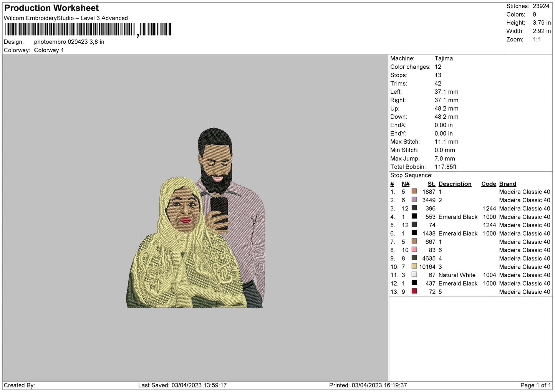Screen dimensions: 555x392
Task: Click the Left value '37.1 mm'
Action: (446, 92)
